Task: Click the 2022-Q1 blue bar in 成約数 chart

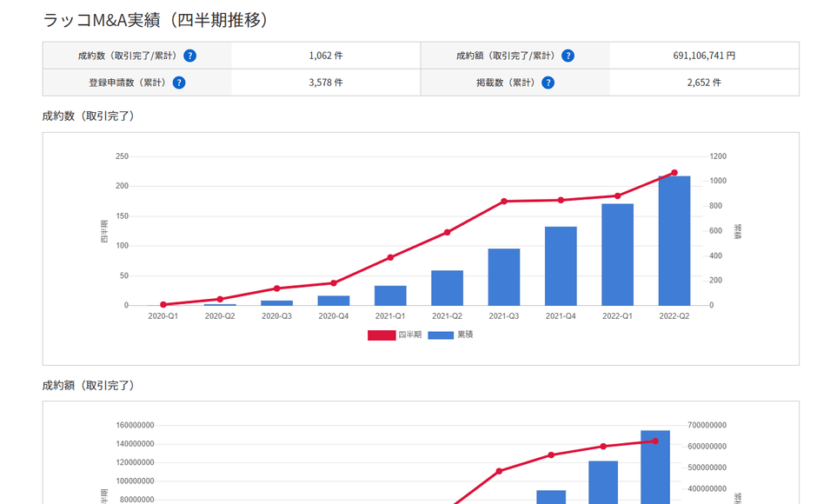Action: pyautogui.click(x=617, y=255)
